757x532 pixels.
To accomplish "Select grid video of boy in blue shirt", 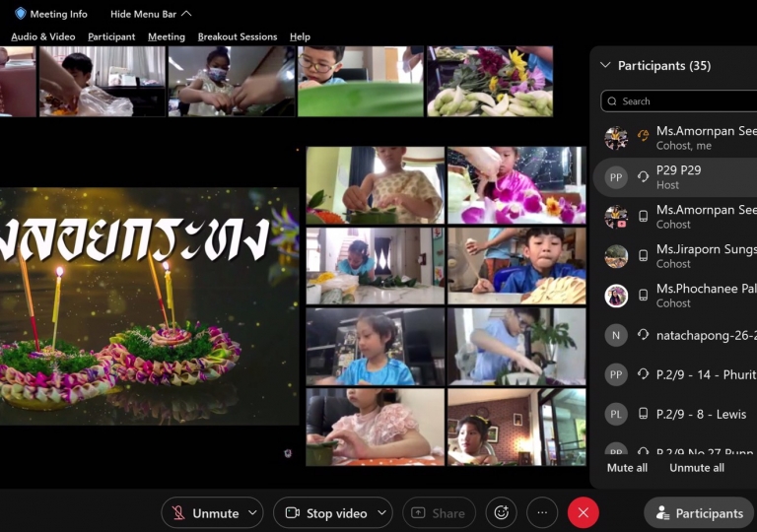I will 516,266.
